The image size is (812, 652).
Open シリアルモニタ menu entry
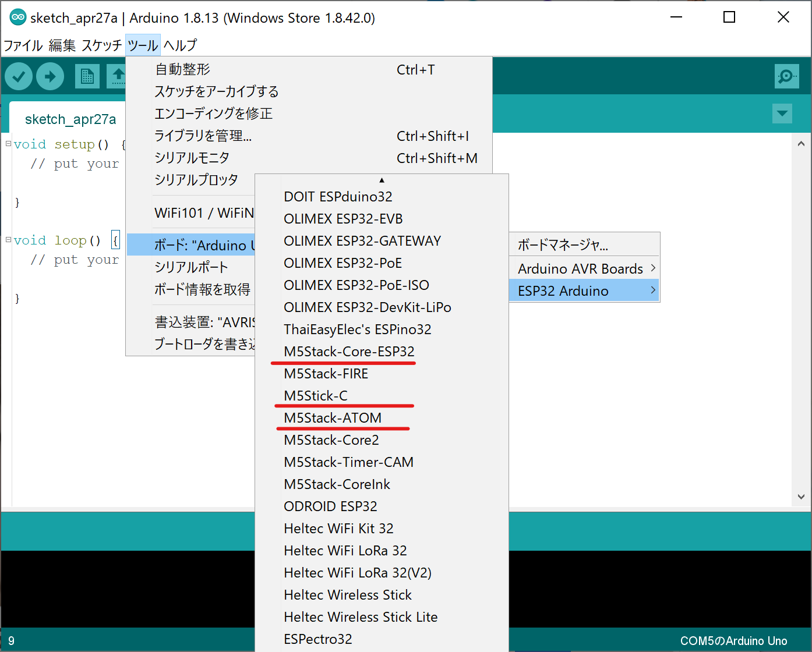click(309, 158)
